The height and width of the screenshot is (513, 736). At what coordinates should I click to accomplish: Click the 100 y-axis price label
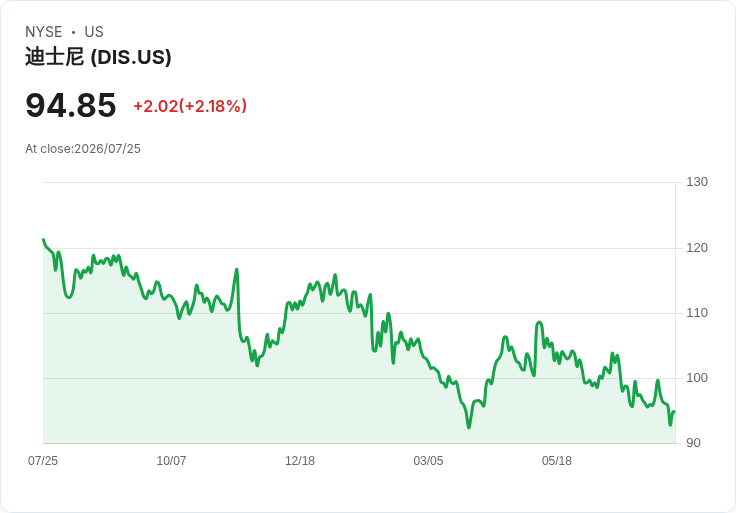tap(697, 378)
